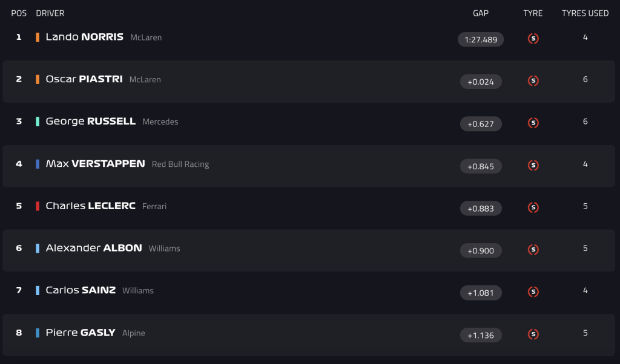Viewport: 620px width, 364px height.
Task: Select the Carlos SAINZ row name
Action: (x=81, y=290)
